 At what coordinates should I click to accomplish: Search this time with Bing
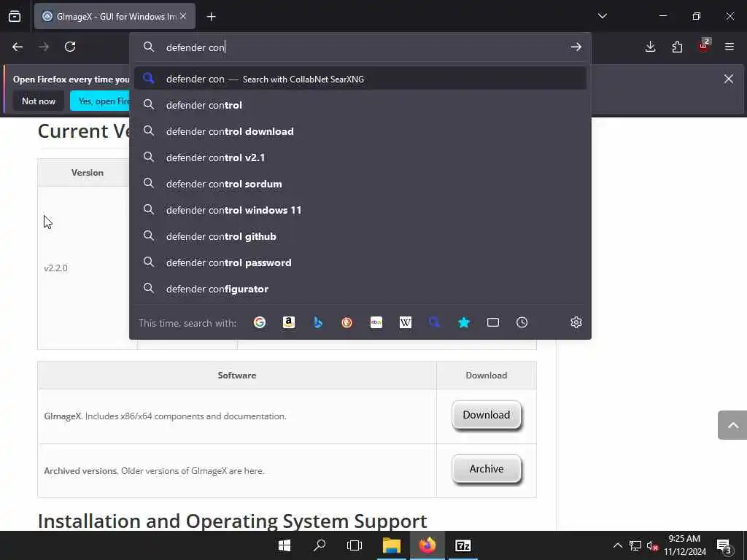pos(318,322)
